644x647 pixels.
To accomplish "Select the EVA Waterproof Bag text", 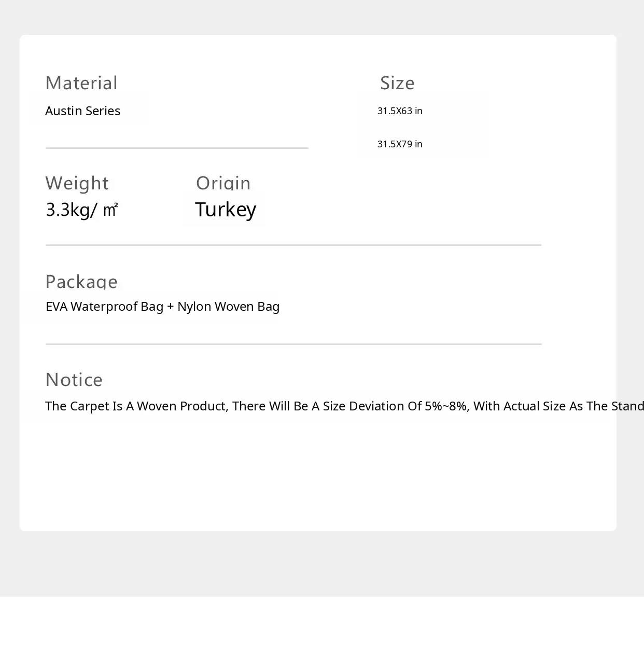I will (104, 307).
